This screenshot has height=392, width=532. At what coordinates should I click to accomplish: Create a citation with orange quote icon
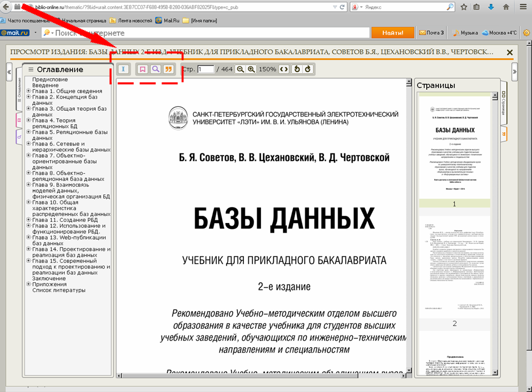tap(168, 69)
